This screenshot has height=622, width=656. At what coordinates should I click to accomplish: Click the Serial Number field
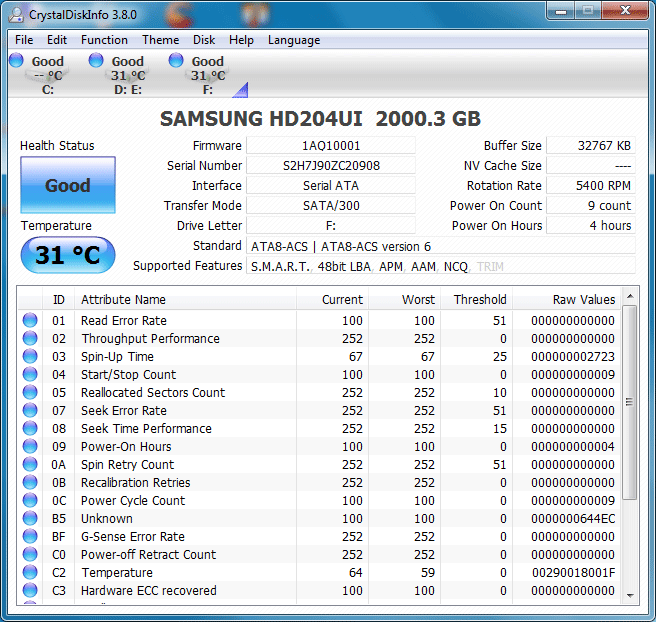pos(331,166)
